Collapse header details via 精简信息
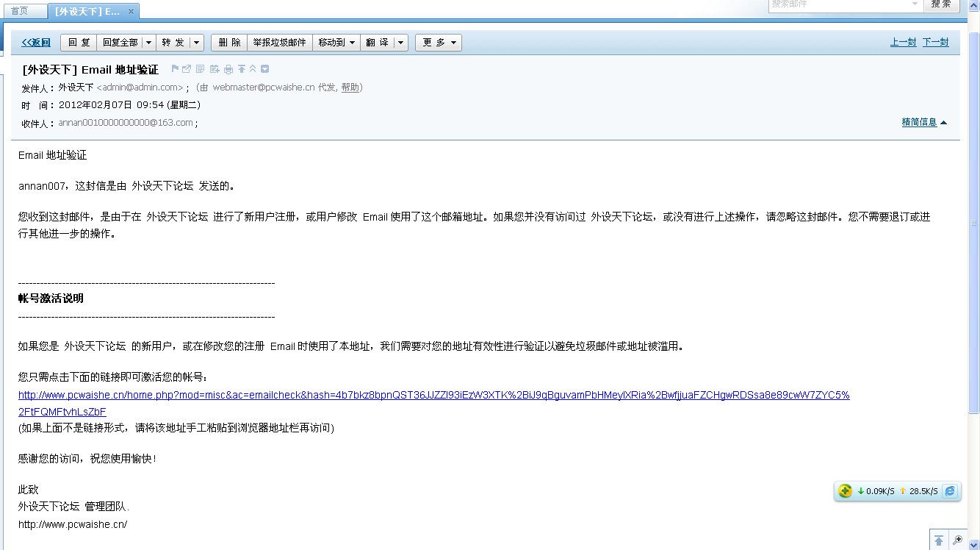The image size is (980, 550). tap(923, 122)
